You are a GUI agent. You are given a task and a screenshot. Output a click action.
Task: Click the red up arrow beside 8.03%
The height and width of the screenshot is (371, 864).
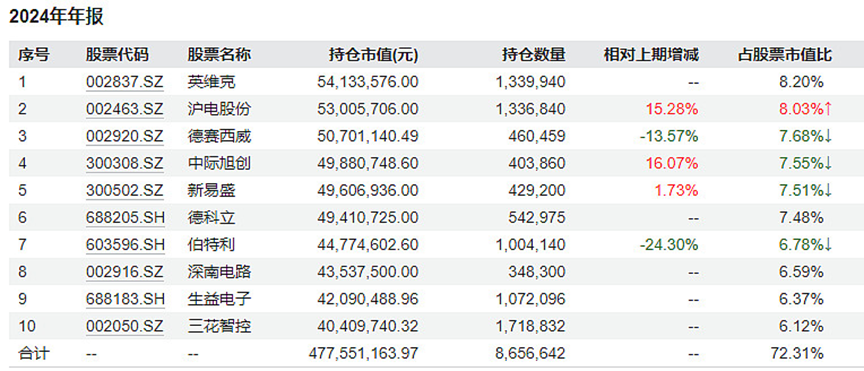pos(828,109)
